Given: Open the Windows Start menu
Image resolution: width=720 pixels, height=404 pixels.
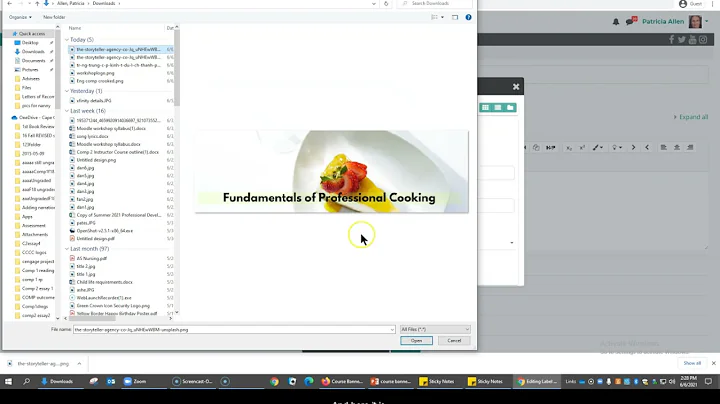Looking at the screenshot, I should 8,382.
